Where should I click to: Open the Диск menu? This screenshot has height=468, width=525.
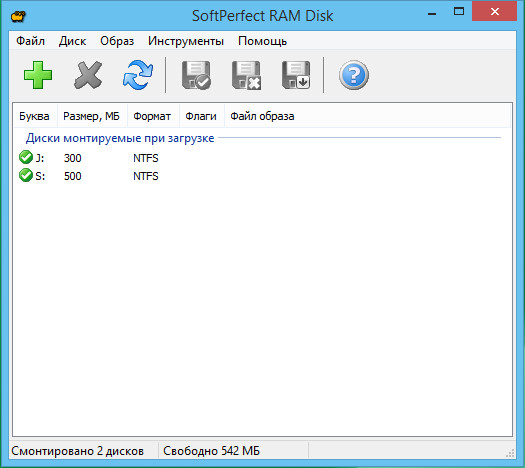tap(72, 41)
